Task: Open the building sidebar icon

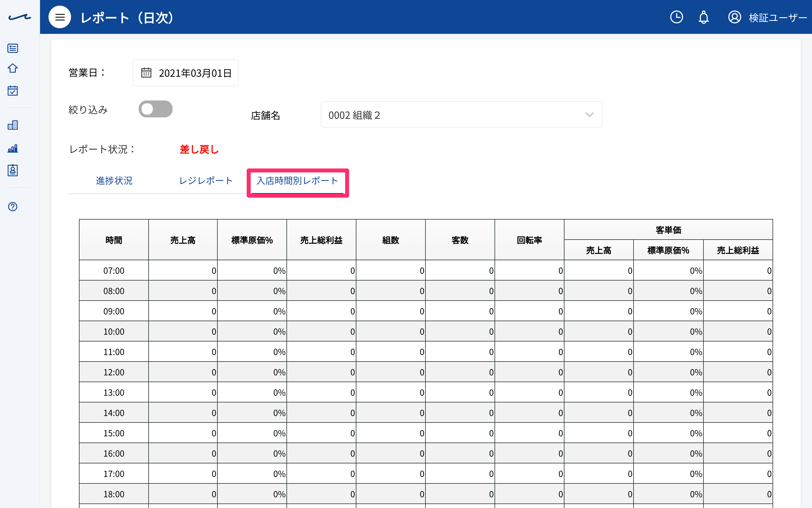Action: pyautogui.click(x=13, y=125)
